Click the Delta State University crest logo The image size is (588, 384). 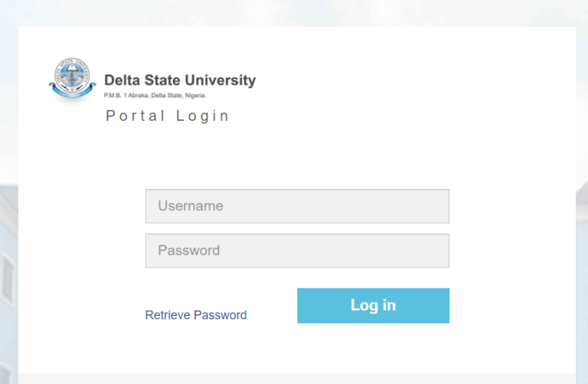click(71, 78)
